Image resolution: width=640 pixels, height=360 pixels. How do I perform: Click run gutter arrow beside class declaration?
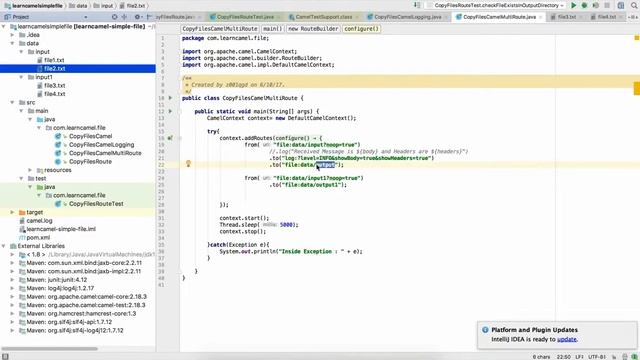171,98
